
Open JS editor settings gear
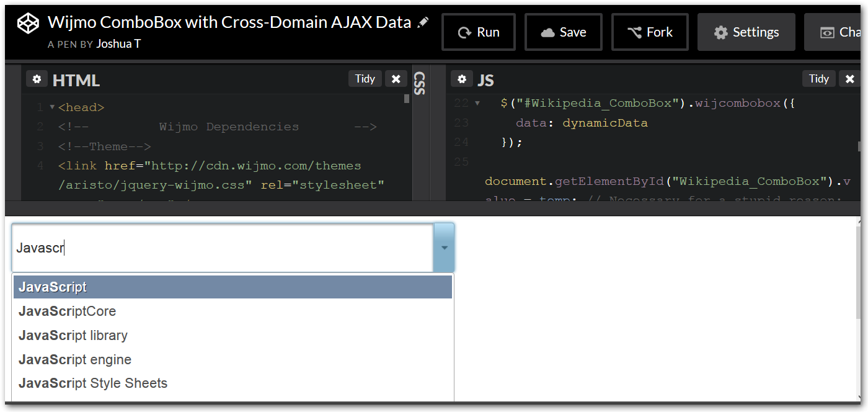(x=461, y=79)
